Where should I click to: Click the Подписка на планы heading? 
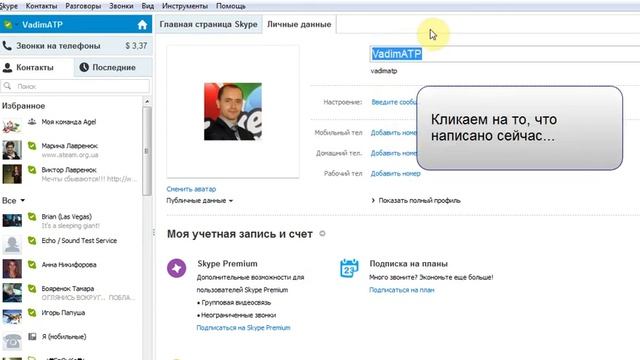click(x=409, y=264)
